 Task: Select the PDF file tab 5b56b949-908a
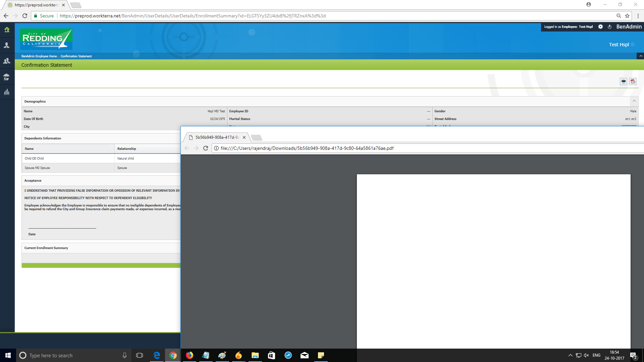(x=217, y=137)
